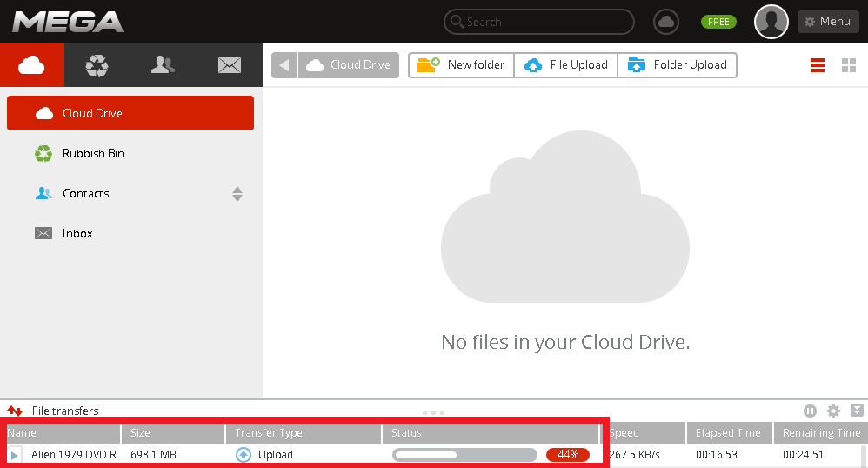Open the user avatar profile
The width and height of the screenshot is (868, 468).
pos(771,22)
